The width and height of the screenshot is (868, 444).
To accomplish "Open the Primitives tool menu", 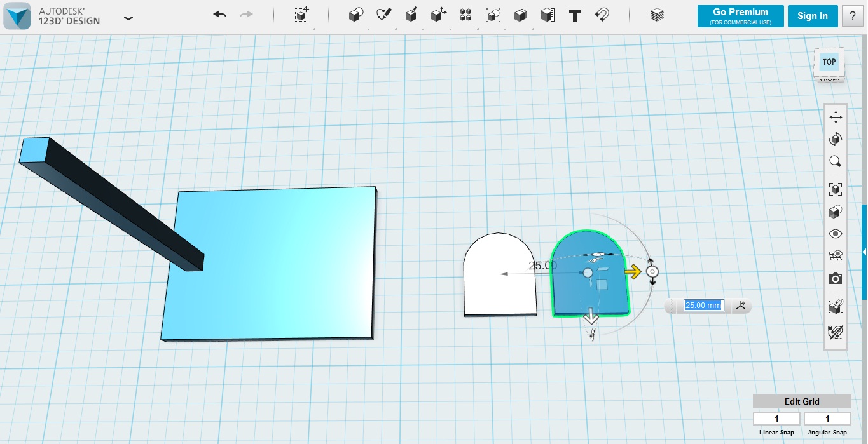I will (356, 15).
